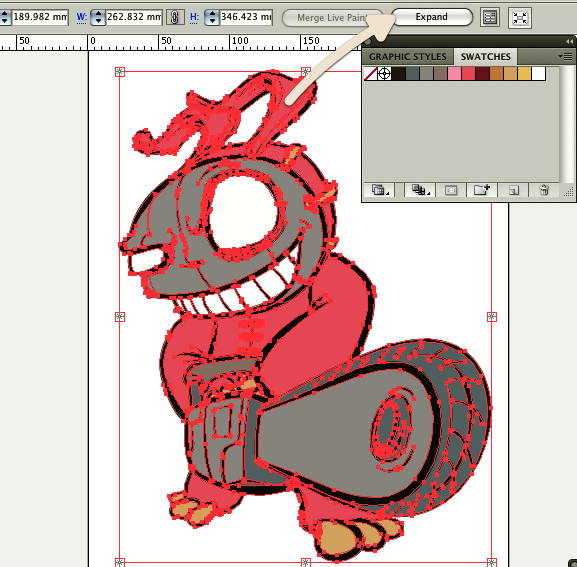Click the Delete Swatch trash icon

pos(544,190)
